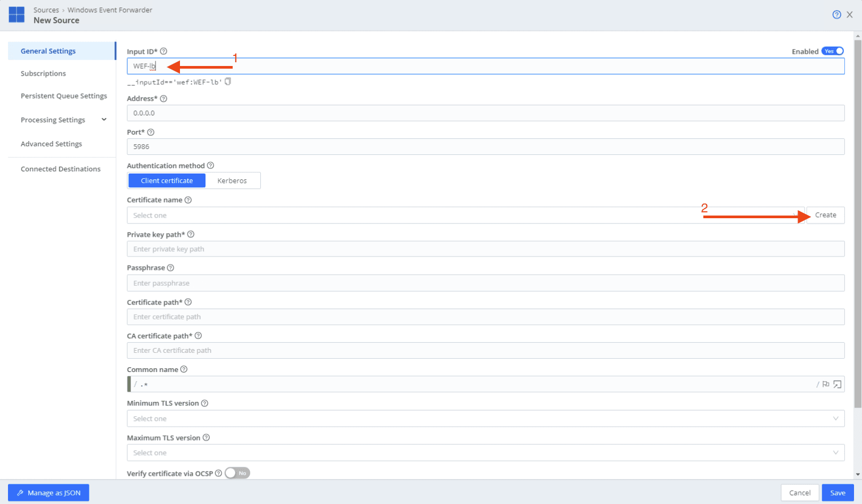This screenshot has width=862, height=504.
Task: Open the Connected Destinations tab
Action: 60,169
